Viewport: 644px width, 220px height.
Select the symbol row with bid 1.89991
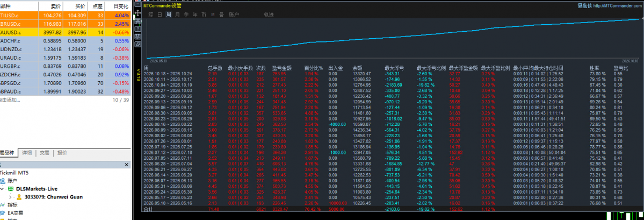pos(66,91)
